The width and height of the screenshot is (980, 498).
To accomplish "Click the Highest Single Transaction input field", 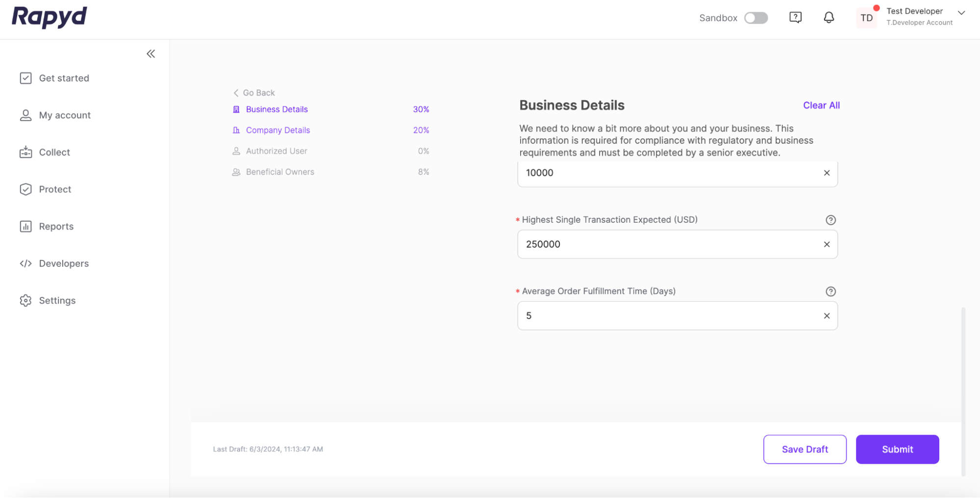I will pyautogui.click(x=667, y=244).
